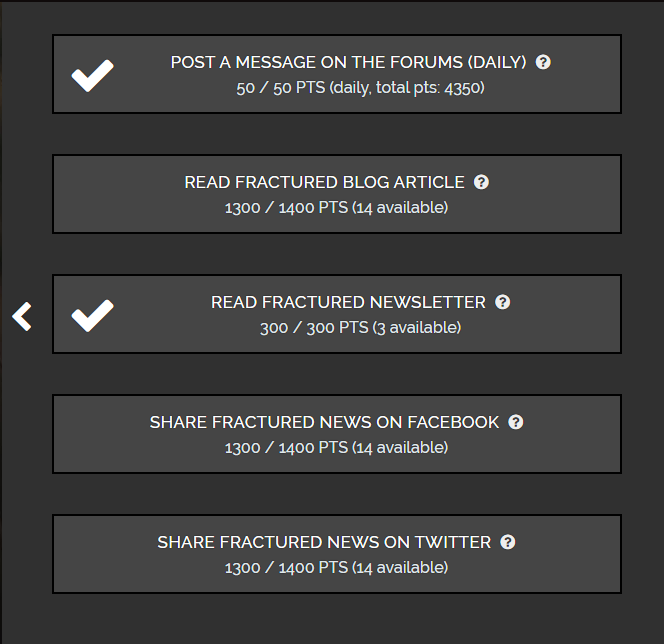Viewport: 664px width, 644px height.
Task: Open help icon beside Share News on Twitter
Action: pyautogui.click(x=508, y=542)
